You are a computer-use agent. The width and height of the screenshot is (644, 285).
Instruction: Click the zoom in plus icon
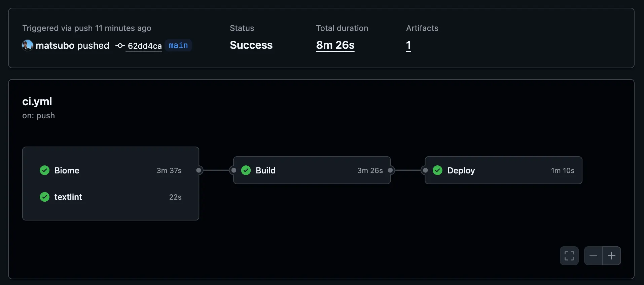coord(612,256)
